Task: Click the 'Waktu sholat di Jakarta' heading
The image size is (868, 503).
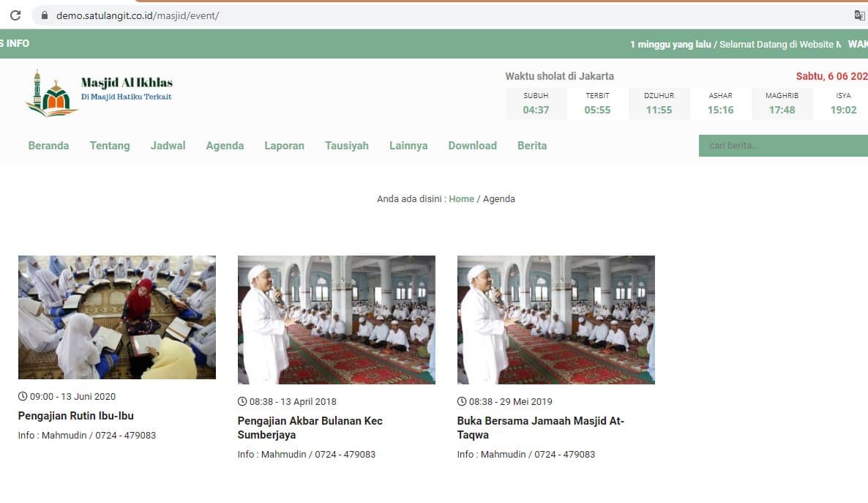Action: tap(559, 76)
